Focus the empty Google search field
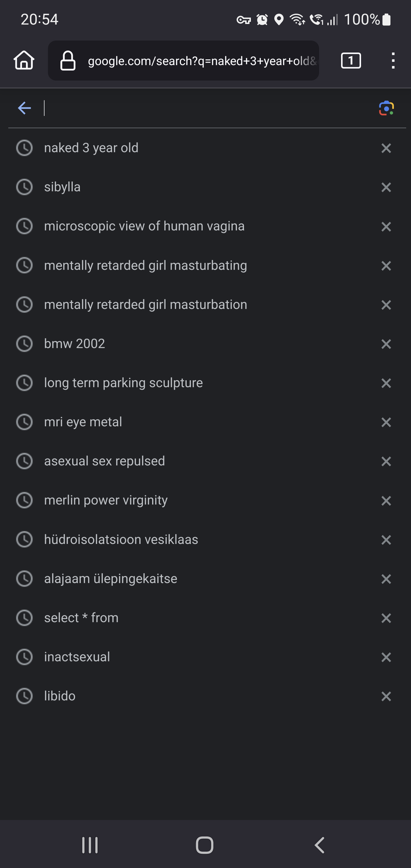 [x=202, y=108]
